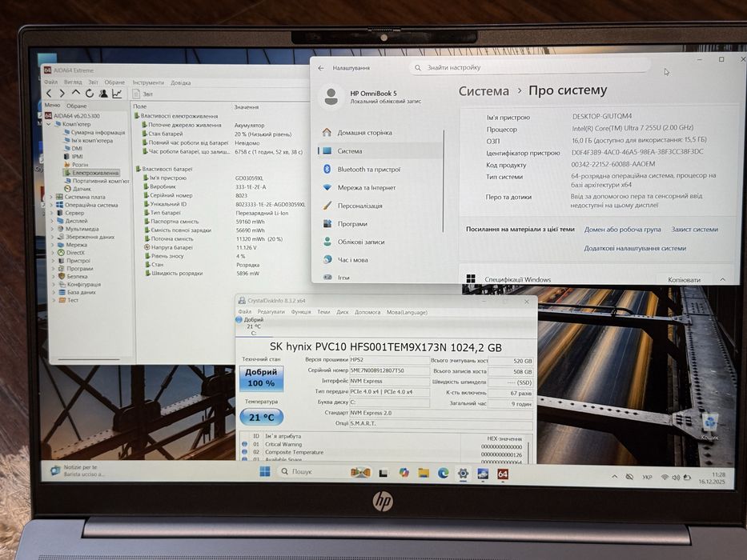Open Диск menu in CrystalDiskInfo

click(343, 312)
